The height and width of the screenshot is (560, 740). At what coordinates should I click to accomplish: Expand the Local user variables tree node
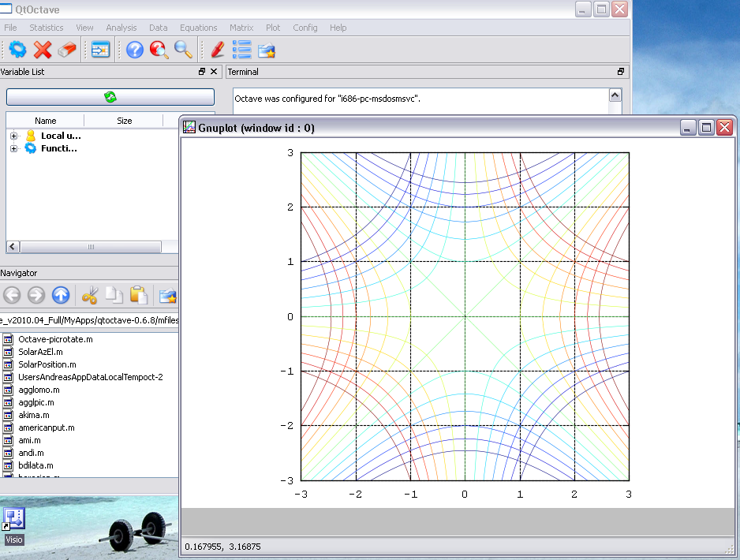(x=13, y=136)
